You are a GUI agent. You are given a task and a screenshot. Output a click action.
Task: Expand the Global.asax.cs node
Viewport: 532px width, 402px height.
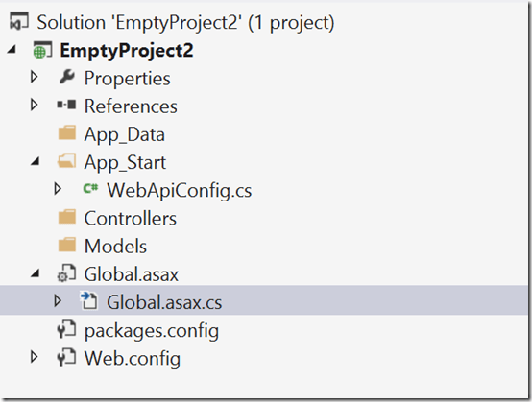click(x=58, y=300)
